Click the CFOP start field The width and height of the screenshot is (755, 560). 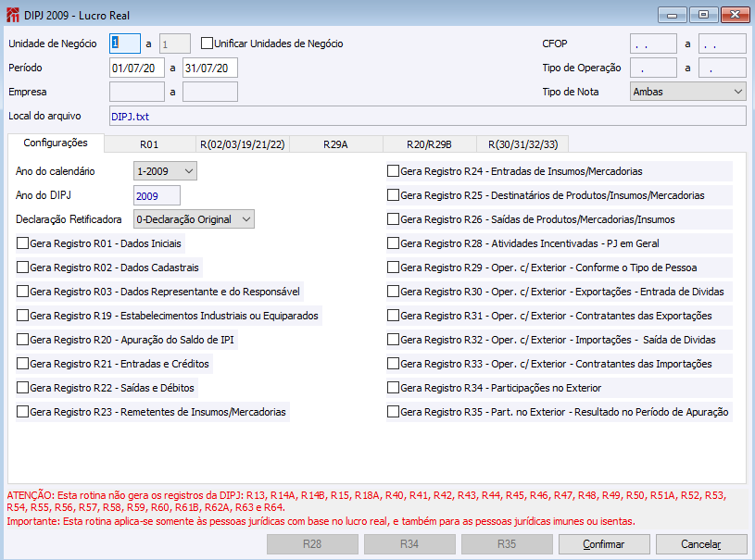pyautogui.click(x=653, y=44)
